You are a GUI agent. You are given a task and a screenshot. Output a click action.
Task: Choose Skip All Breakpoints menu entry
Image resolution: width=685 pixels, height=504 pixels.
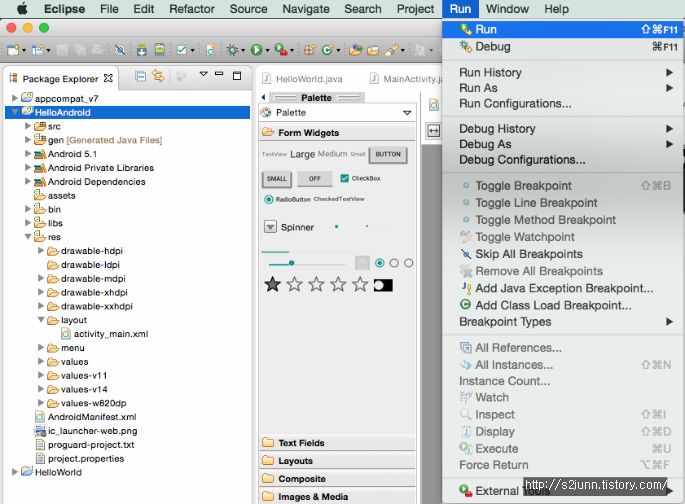[x=562, y=254]
